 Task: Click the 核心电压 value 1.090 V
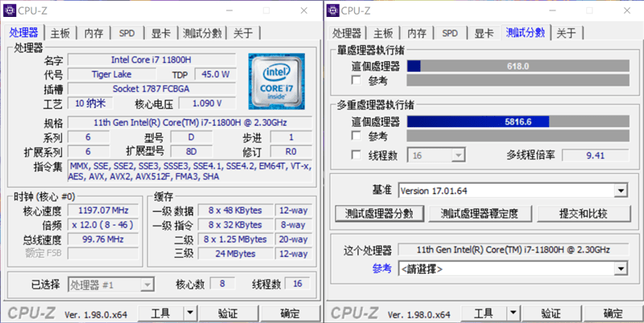point(208,104)
